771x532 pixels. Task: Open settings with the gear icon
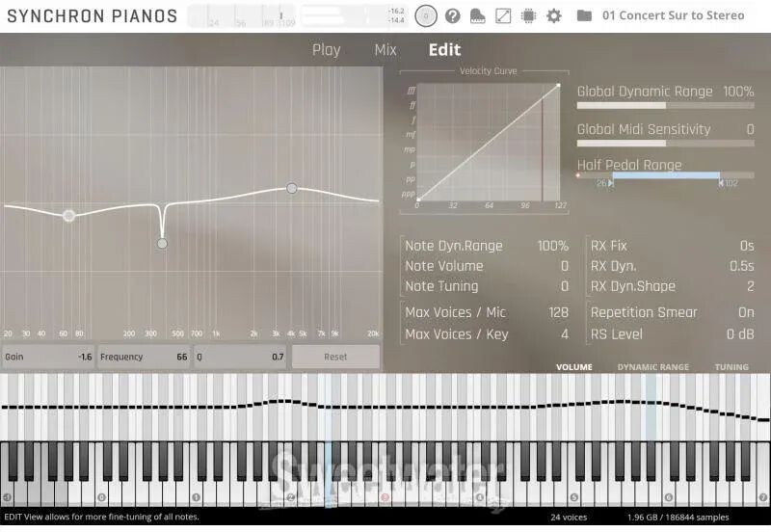point(554,15)
